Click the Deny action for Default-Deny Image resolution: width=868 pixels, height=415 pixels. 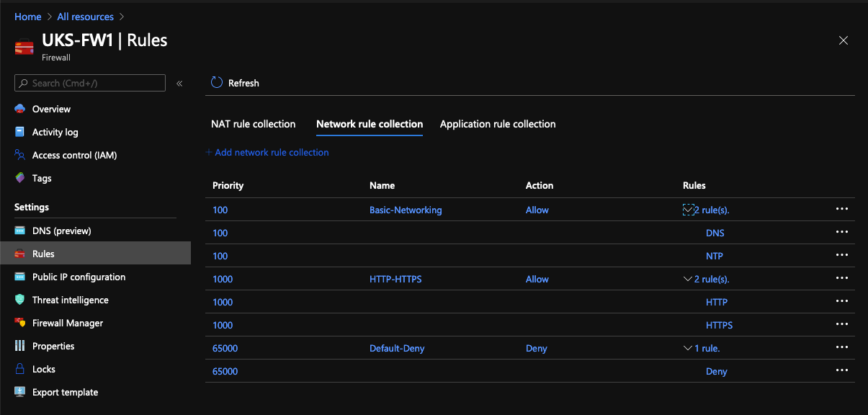pyautogui.click(x=537, y=348)
